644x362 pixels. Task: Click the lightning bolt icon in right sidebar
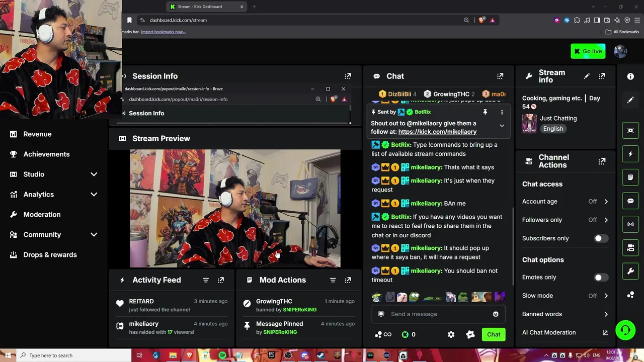(x=630, y=154)
